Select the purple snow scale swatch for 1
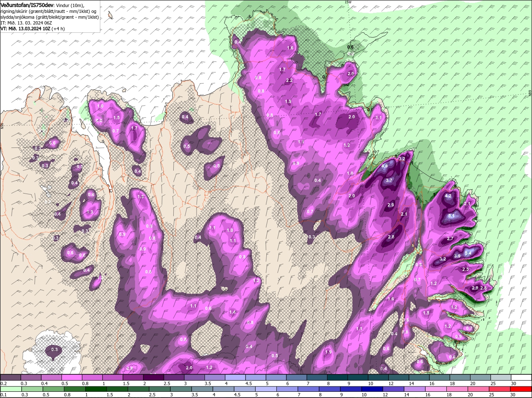 click(x=112, y=377)
